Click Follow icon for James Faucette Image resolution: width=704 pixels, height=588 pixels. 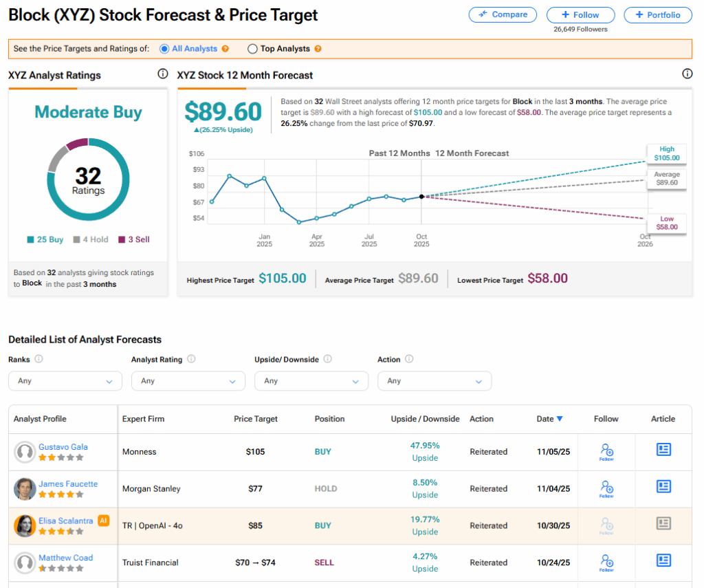(606, 489)
